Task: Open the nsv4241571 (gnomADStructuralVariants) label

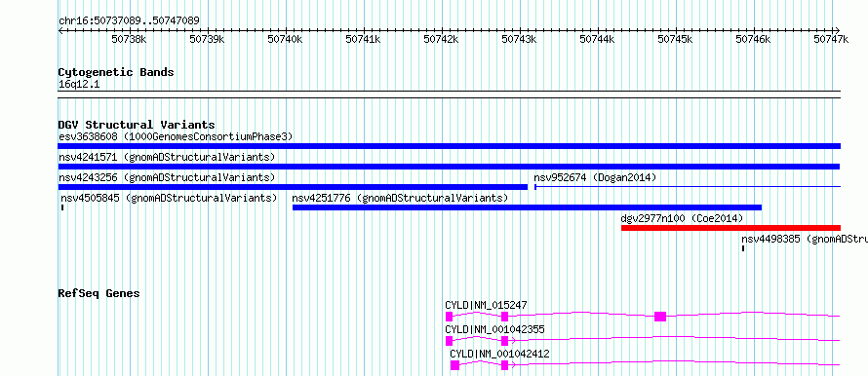Action: click(167, 157)
